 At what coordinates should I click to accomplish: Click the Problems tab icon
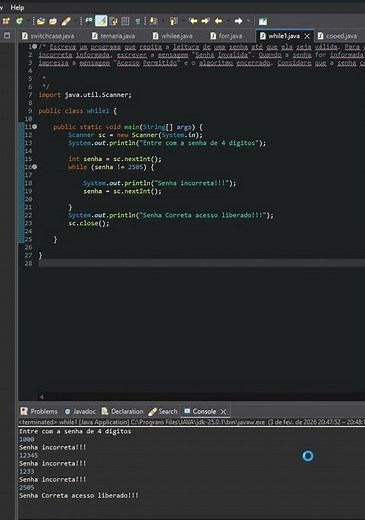click(x=24, y=411)
